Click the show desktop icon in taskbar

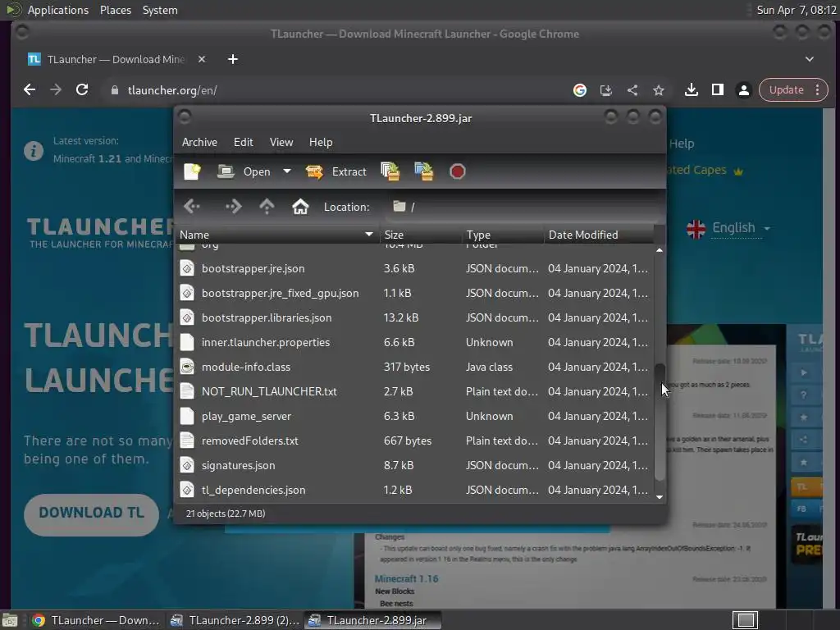(x=10, y=620)
